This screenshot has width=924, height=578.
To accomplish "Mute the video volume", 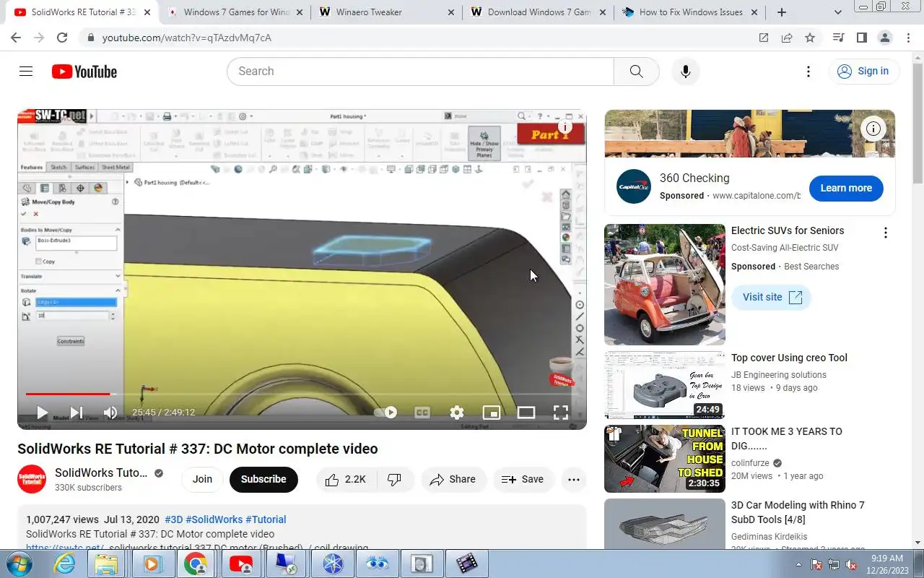I will coord(110,413).
